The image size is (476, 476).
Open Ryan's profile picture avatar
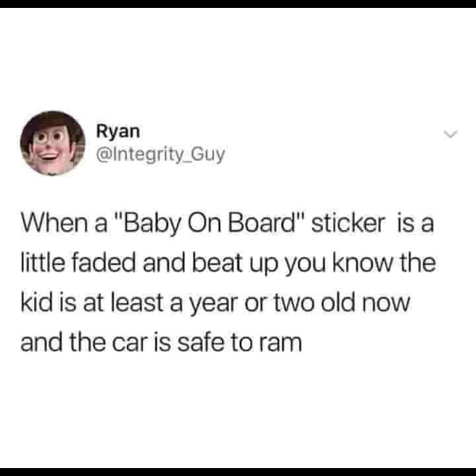pyautogui.click(x=52, y=143)
